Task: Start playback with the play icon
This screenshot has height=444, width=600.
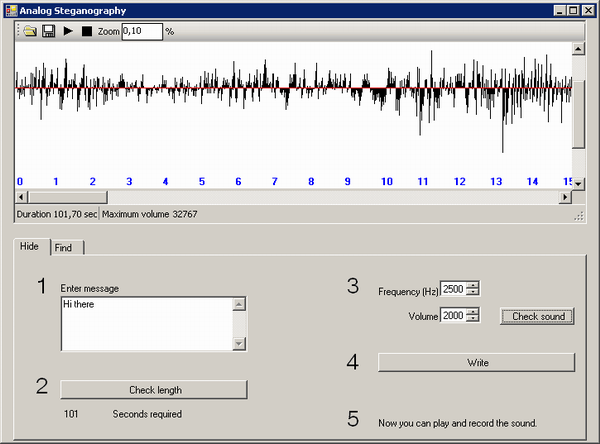Action: 68,31
